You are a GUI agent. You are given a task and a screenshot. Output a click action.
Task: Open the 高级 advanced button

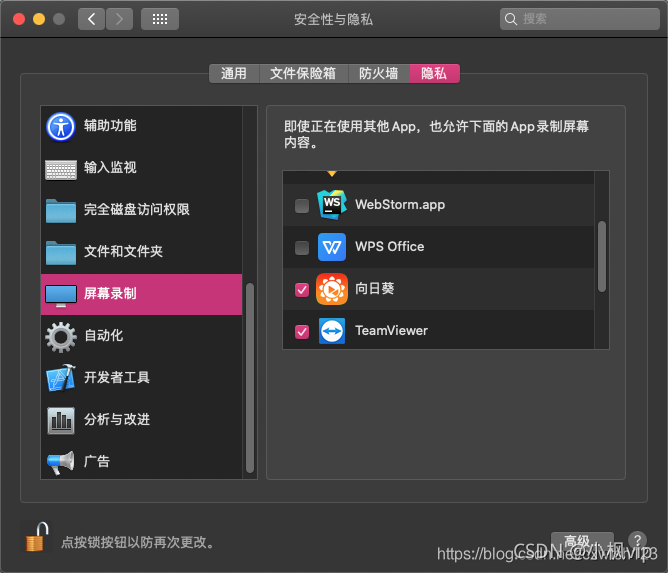pyautogui.click(x=582, y=541)
